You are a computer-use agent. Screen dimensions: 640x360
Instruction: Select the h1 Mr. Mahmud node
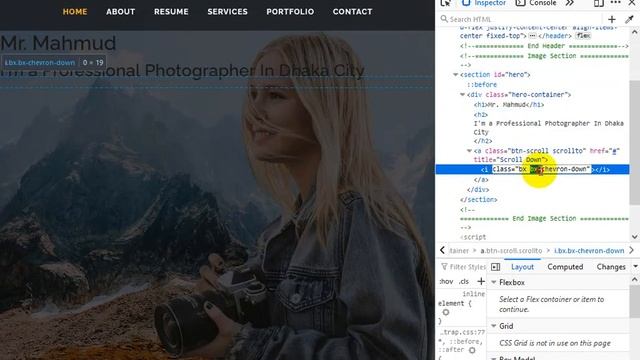pos(509,105)
